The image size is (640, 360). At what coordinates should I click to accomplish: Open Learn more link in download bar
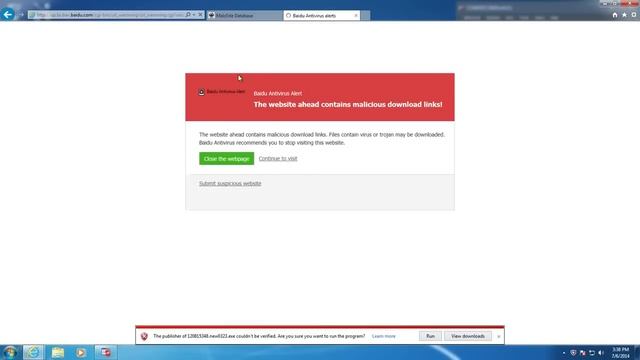(384, 336)
